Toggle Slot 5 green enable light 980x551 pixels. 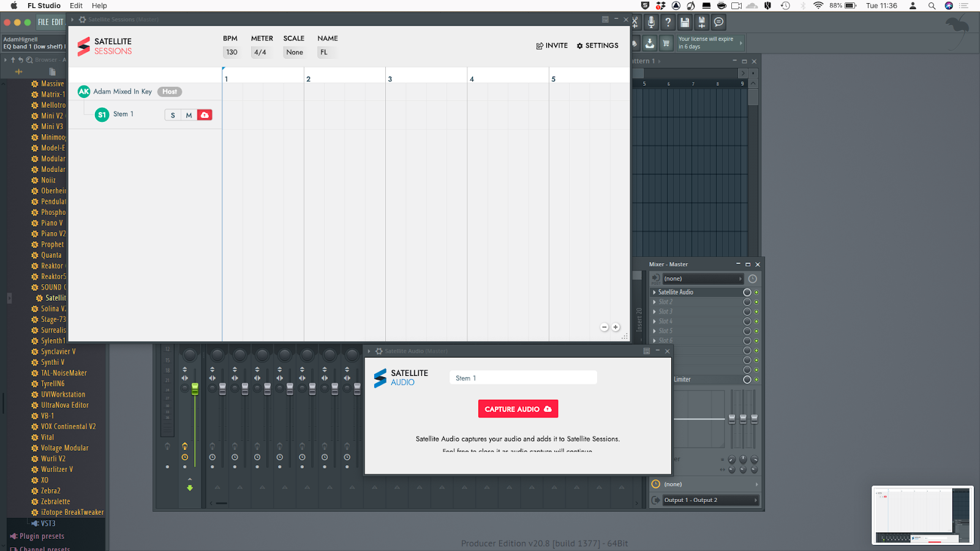click(x=756, y=331)
